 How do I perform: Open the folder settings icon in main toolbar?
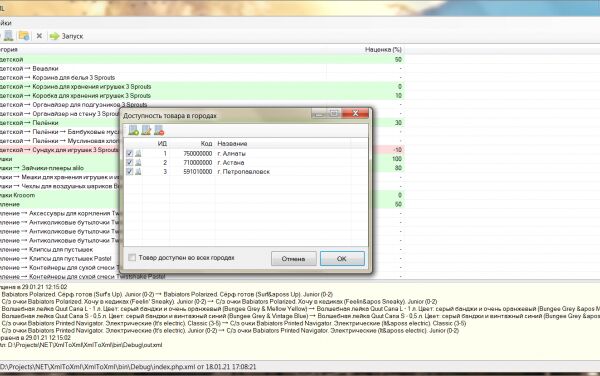coord(24,36)
